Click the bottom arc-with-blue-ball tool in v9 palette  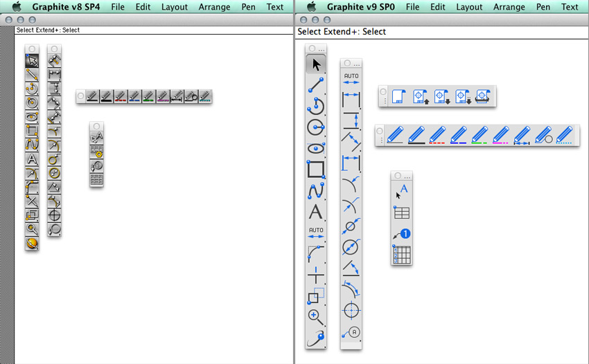316,338
